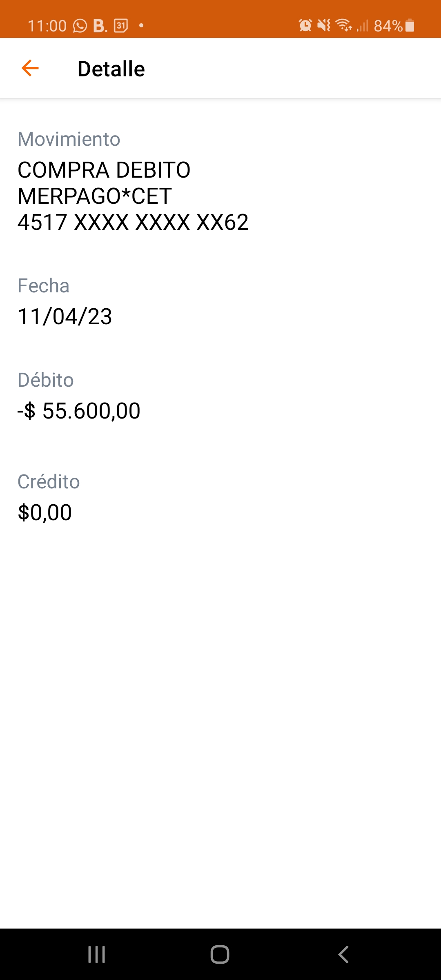Tap the alarm clock status icon

tap(305, 26)
